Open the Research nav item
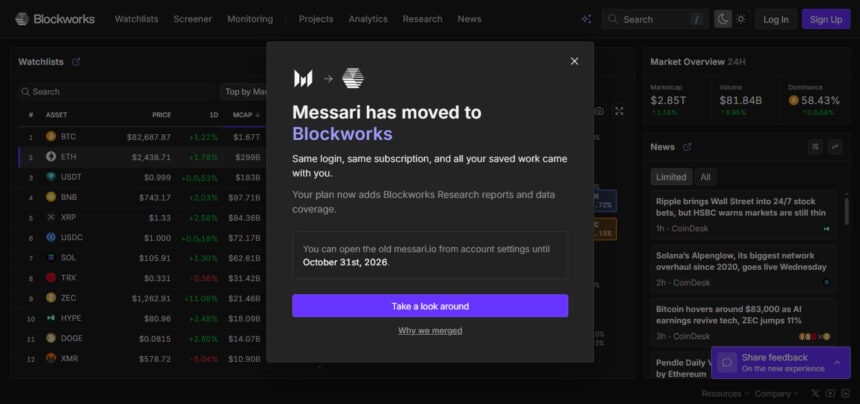Image resolution: width=860 pixels, height=404 pixels. click(422, 19)
